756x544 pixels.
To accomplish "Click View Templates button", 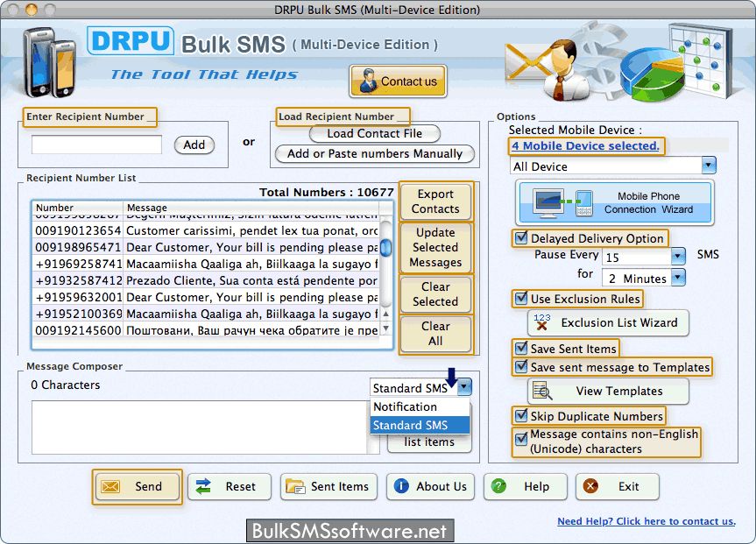I will click(609, 391).
